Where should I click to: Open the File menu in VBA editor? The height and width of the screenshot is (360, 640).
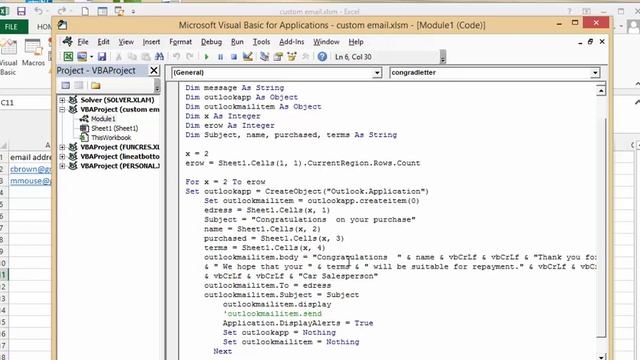pos(83,42)
